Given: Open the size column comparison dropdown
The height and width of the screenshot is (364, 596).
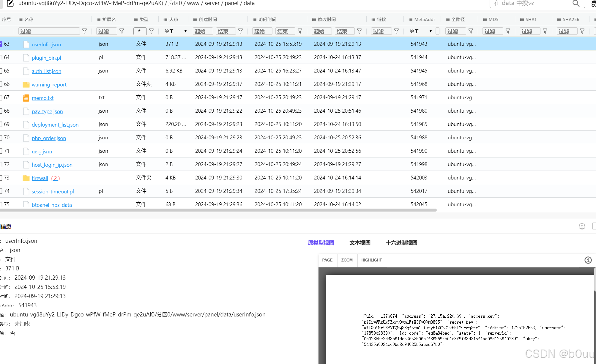Looking at the screenshot, I should tap(176, 31).
